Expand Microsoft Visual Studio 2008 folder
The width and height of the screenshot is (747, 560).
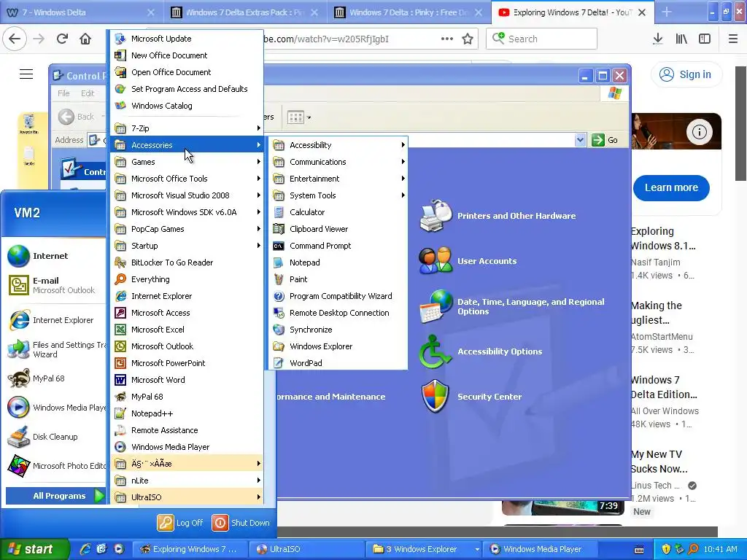[x=187, y=195]
